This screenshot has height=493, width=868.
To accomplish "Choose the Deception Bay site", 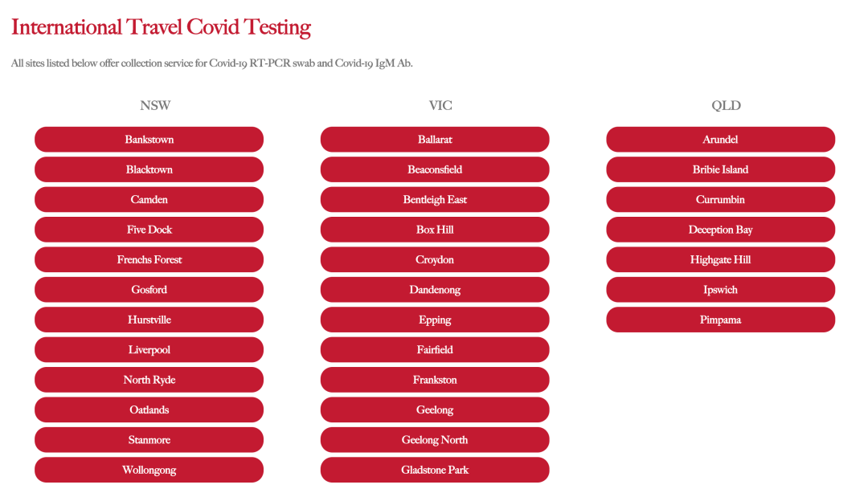I will point(720,230).
